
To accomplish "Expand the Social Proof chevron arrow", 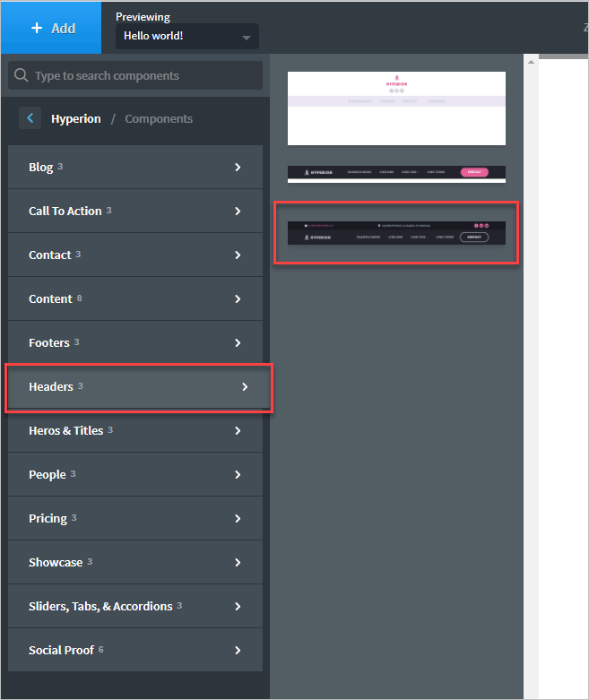I will [238, 650].
